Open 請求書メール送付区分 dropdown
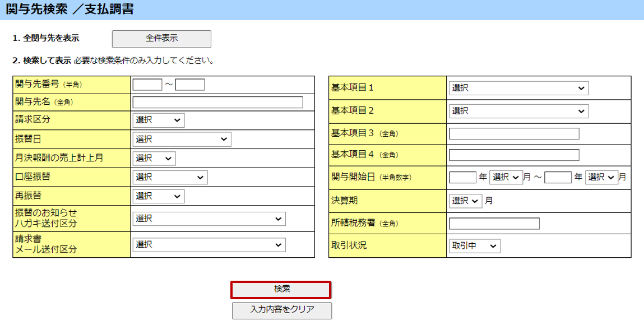Image resolution: width=644 pixels, height=325 pixels. pyautogui.click(x=209, y=245)
